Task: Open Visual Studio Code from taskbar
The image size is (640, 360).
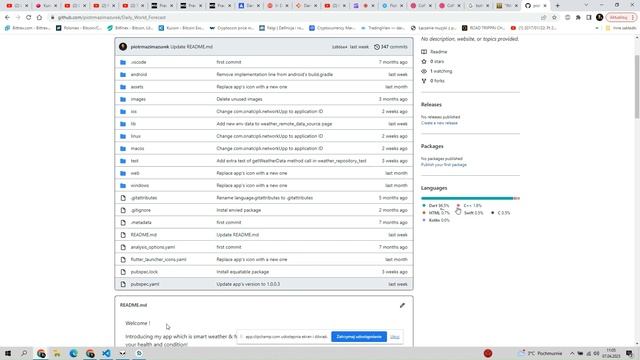Action: (106, 353)
